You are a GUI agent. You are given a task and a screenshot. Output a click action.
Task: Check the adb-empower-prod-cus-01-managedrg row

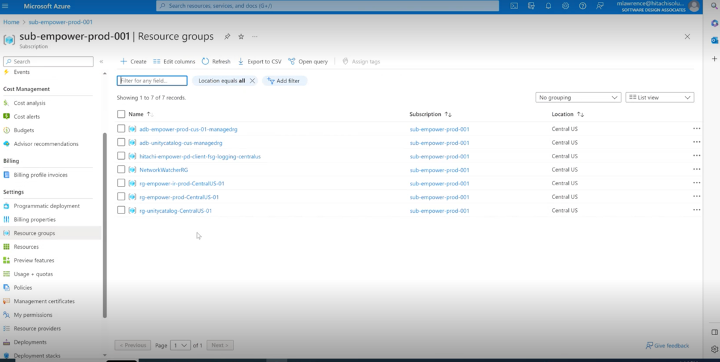click(x=121, y=129)
